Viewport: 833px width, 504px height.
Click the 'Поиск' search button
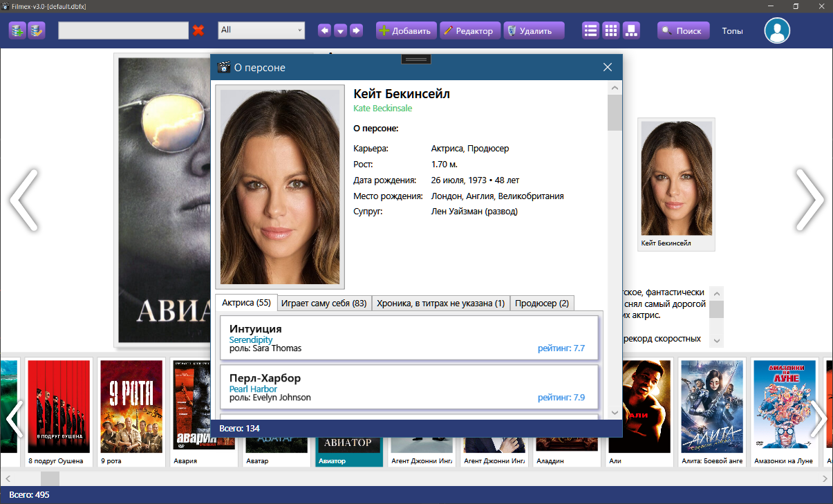pos(683,30)
